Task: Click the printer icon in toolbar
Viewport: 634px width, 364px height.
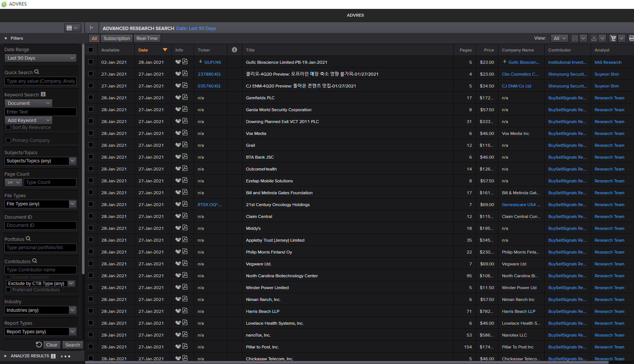Action: click(631, 38)
